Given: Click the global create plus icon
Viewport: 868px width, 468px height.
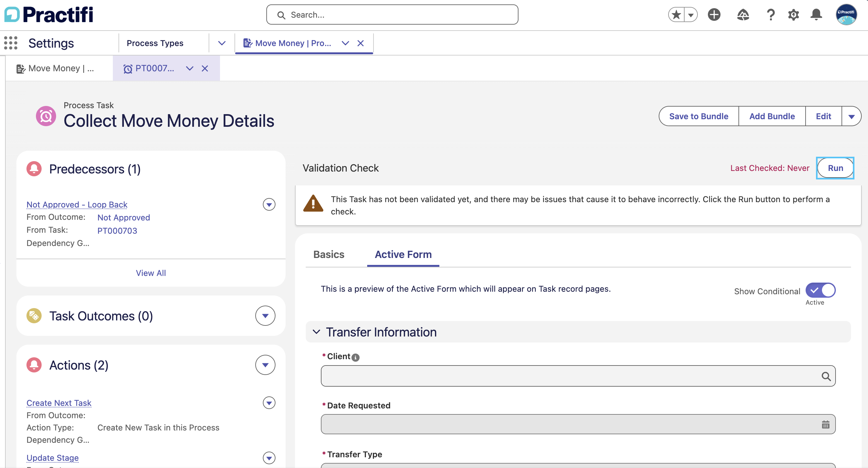Looking at the screenshot, I should pyautogui.click(x=714, y=15).
